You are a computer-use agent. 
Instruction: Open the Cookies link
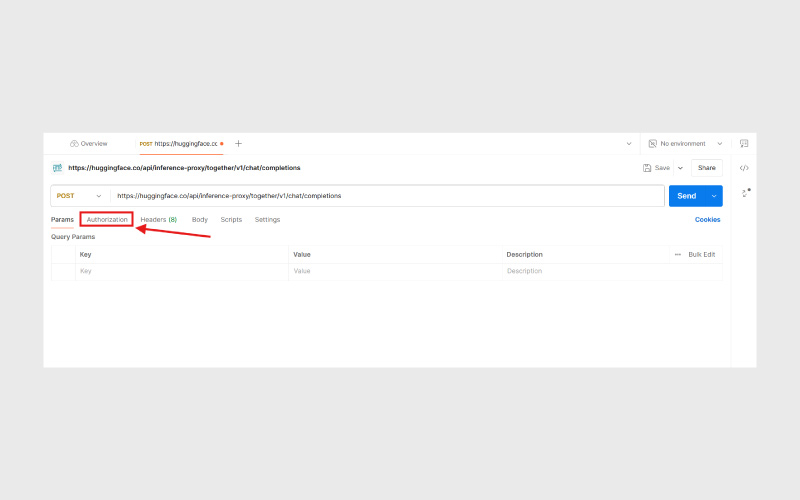coord(707,219)
